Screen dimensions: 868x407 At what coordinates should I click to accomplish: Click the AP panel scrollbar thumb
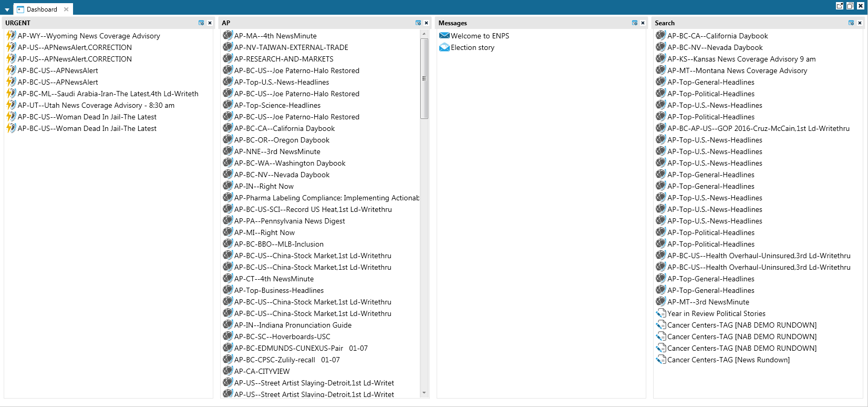click(424, 78)
